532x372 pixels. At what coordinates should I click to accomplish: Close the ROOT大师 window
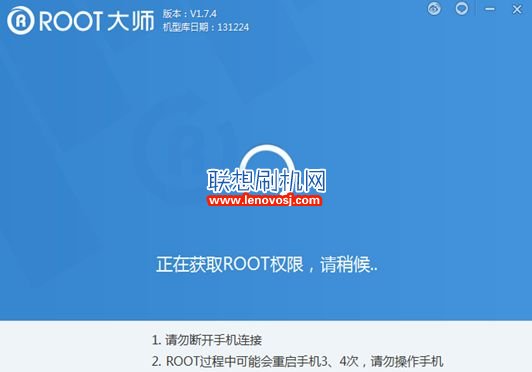pos(517,9)
